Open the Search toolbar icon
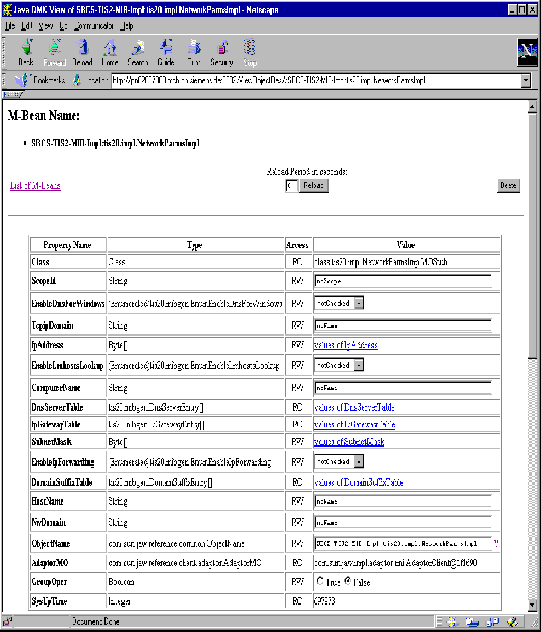Image resolution: width=541 pixels, height=632 pixels. [x=137, y=52]
